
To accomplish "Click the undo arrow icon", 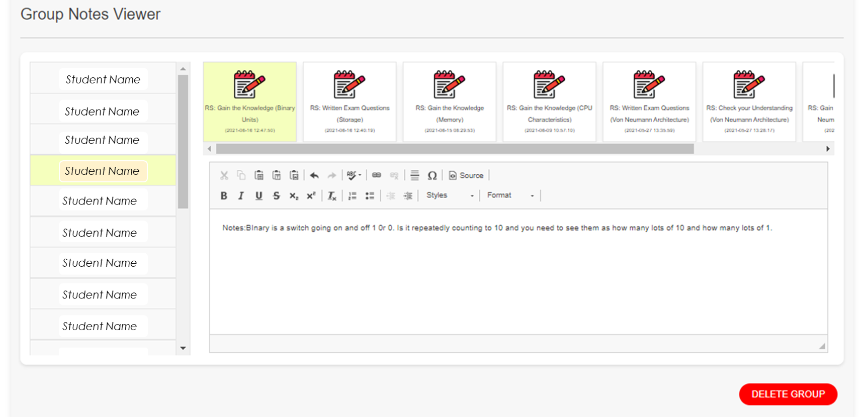I will (314, 175).
